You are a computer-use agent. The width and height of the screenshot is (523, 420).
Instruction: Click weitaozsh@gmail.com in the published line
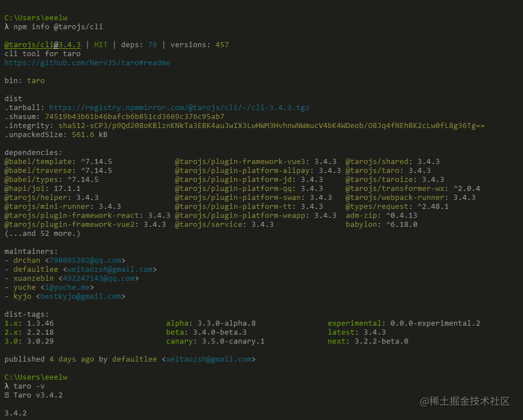click(208, 359)
